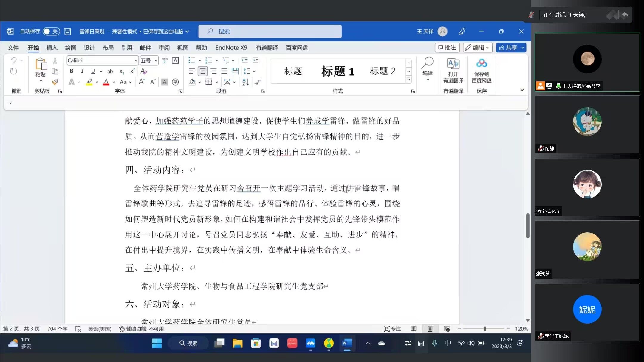Click the Decrease Indent icon

click(x=244, y=60)
